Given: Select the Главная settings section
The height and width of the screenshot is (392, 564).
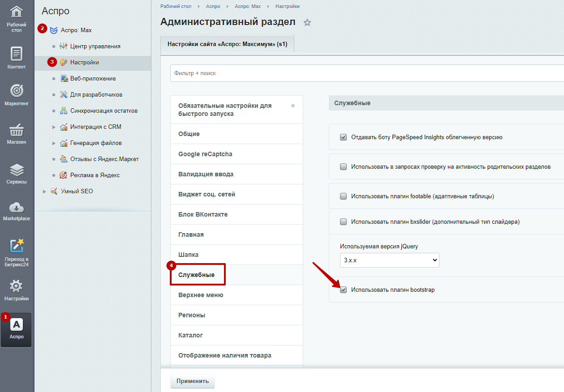Looking at the screenshot, I should click(237, 234).
